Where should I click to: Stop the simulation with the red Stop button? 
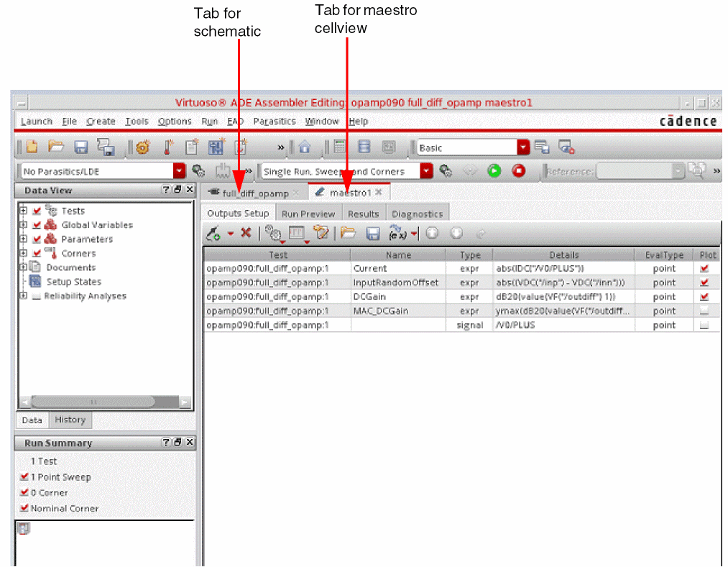[519, 171]
